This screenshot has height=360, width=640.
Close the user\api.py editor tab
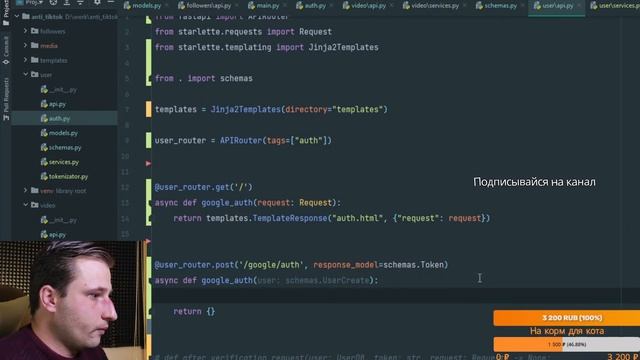pos(579,6)
